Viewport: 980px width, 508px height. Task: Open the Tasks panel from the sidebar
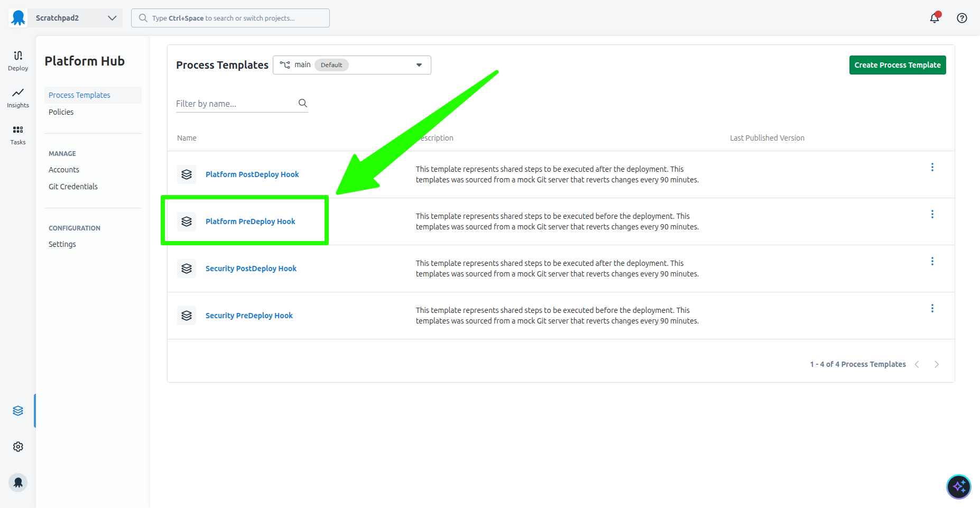point(17,134)
